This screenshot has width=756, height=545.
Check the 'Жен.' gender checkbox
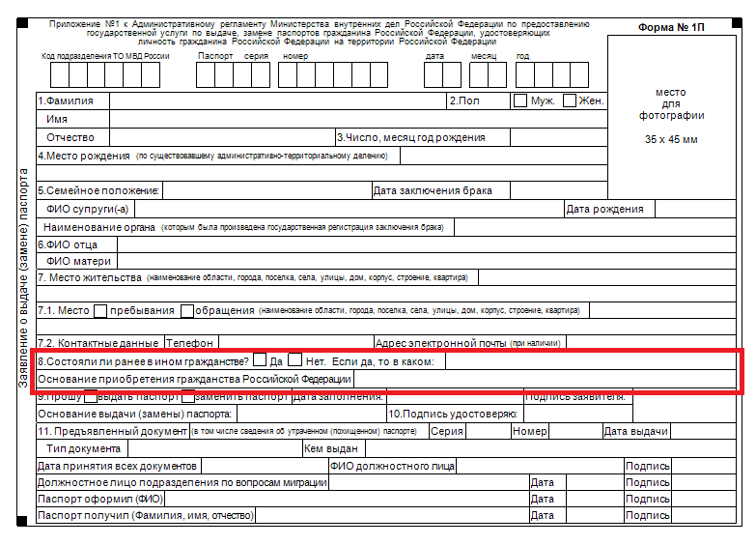click(x=570, y=100)
